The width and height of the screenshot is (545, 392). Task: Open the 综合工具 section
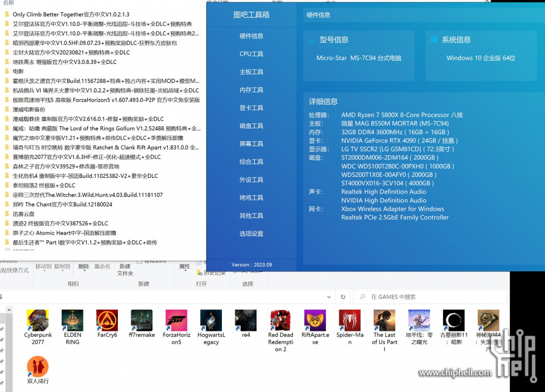[x=251, y=162]
